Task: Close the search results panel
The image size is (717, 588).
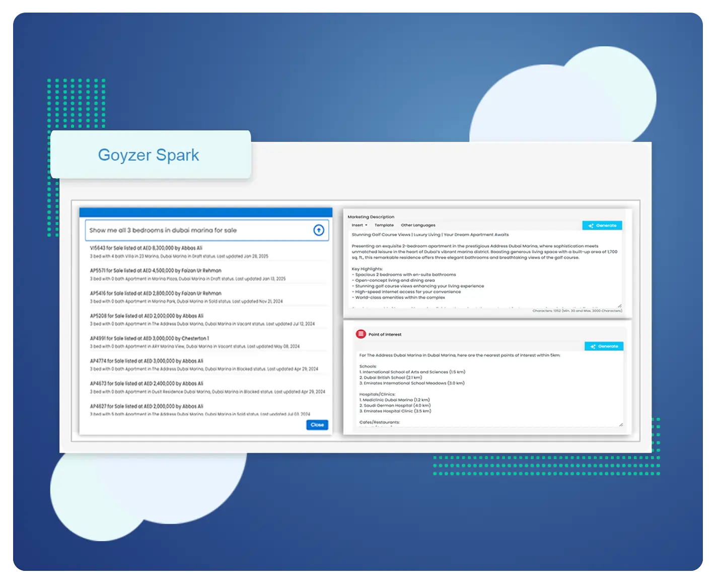Action: tap(317, 425)
